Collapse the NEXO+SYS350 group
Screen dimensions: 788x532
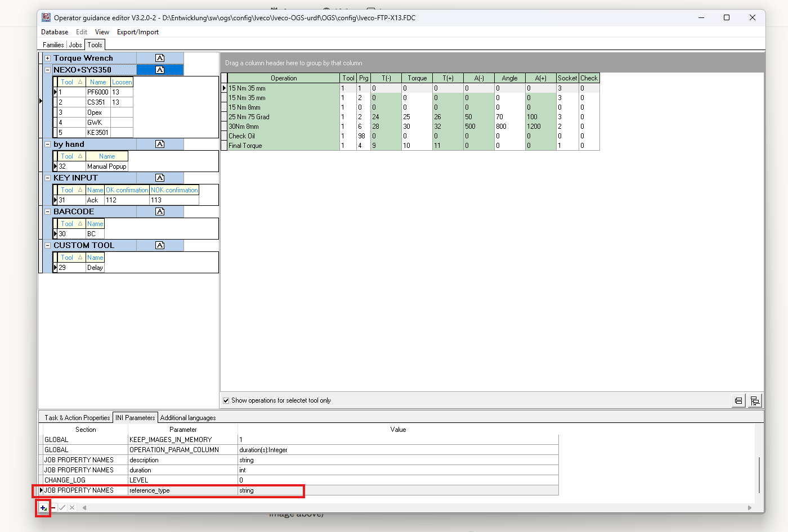[48, 70]
